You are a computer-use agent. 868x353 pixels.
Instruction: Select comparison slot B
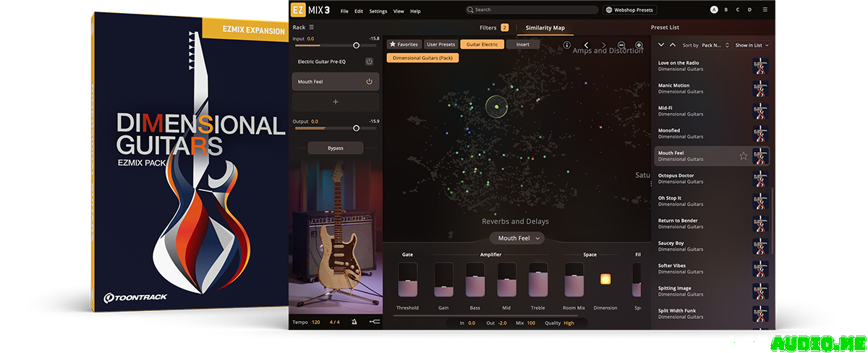click(x=726, y=10)
